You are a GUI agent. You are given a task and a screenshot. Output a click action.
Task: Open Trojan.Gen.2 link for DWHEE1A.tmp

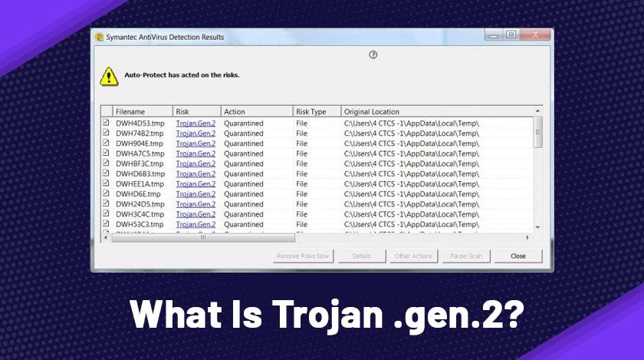pyautogui.click(x=195, y=184)
